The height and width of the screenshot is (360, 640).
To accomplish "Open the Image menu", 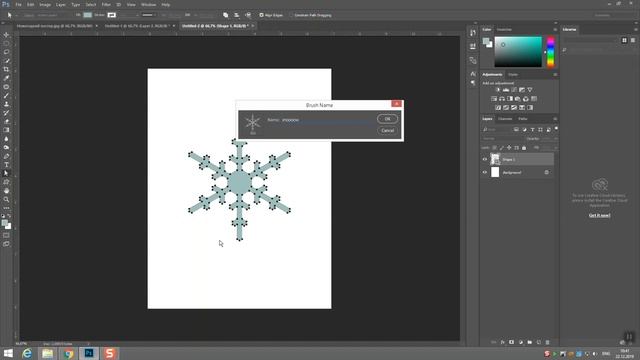I will 45,4.
